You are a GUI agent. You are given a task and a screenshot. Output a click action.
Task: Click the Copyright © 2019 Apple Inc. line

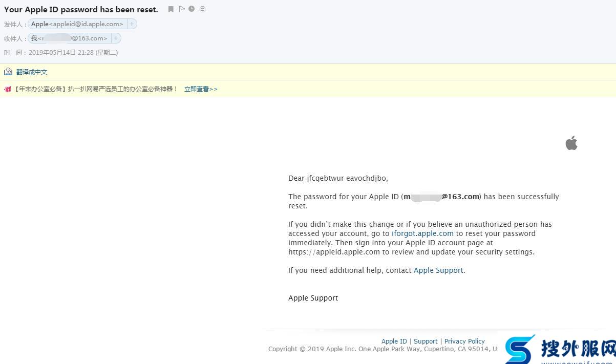pyautogui.click(x=383, y=349)
